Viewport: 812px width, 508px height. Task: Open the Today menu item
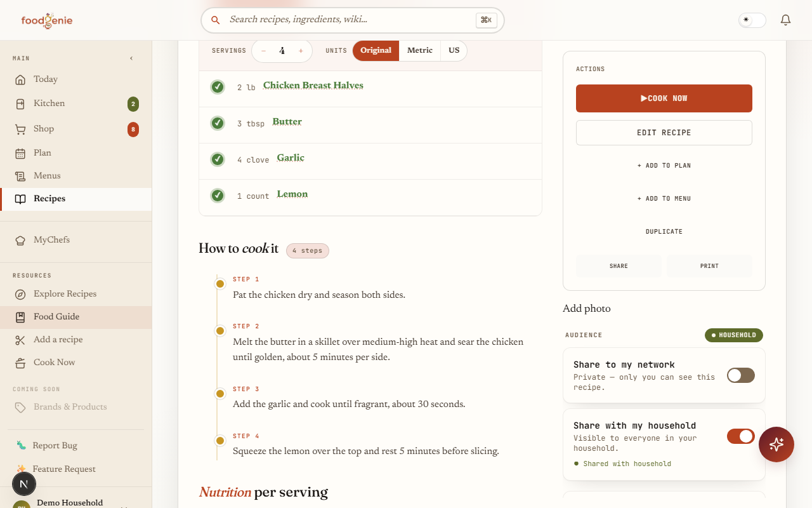(x=75, y=79)
